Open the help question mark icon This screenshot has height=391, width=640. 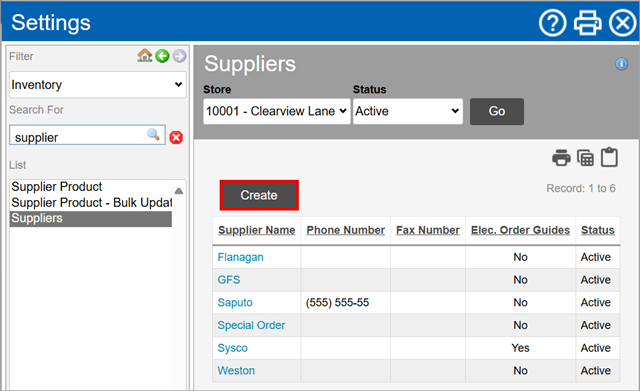tap(552, 23)
